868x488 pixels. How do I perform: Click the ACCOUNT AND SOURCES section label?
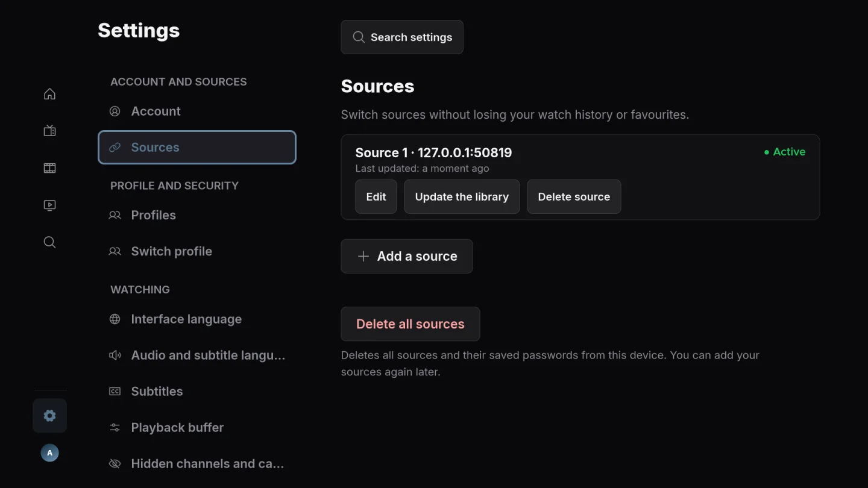click(x=178, y=82)
